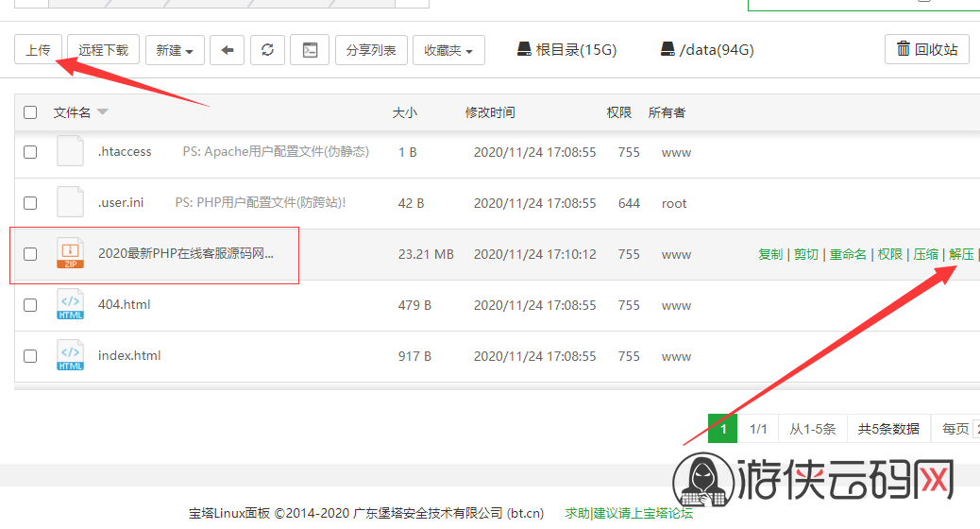This screenshot has height=529, width=980.
Task: Click 解压 link for the ZIP file
Action: coord(961,254)
